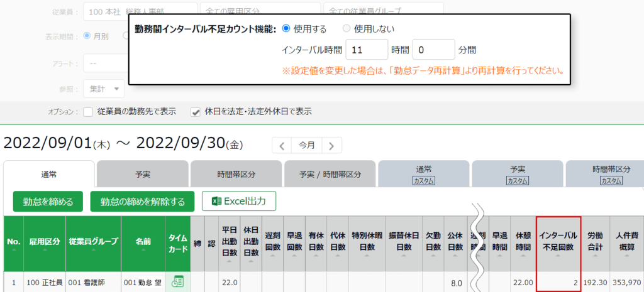Open the timecard icon for 勤怠 望
The height and width of the screenshot is (292, 644).
pyautogui.click(x=177, y=282)
